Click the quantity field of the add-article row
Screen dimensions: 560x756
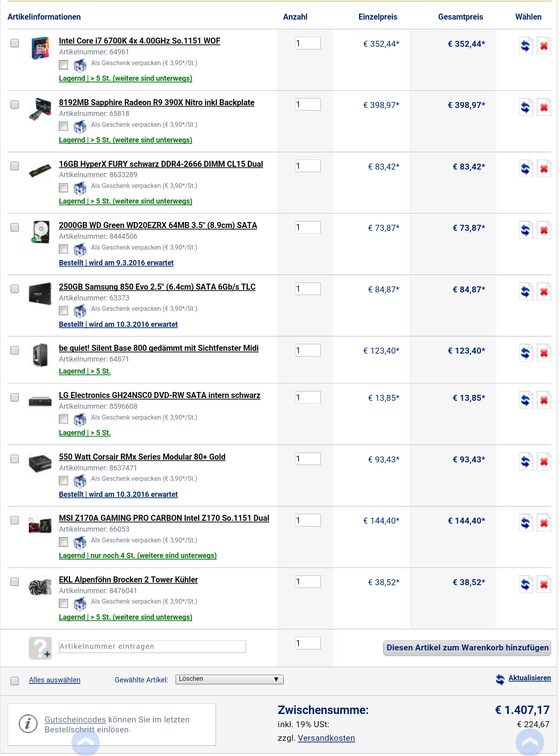(308, 643)
